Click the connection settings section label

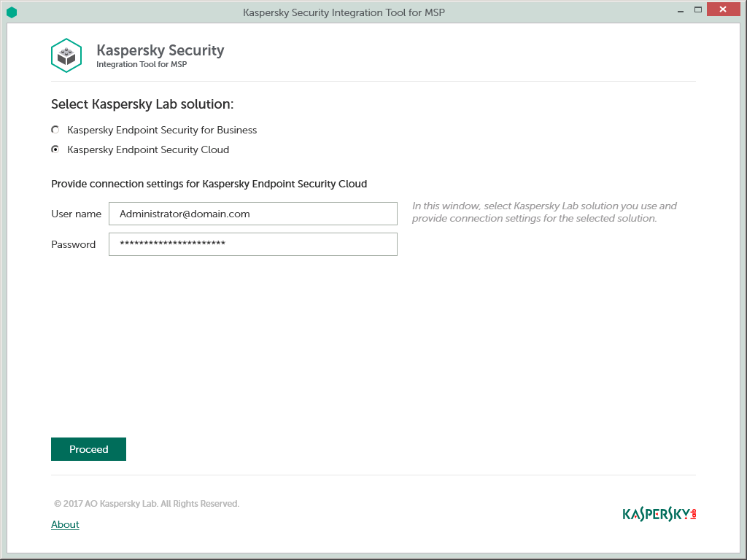(x=208, y=184)
